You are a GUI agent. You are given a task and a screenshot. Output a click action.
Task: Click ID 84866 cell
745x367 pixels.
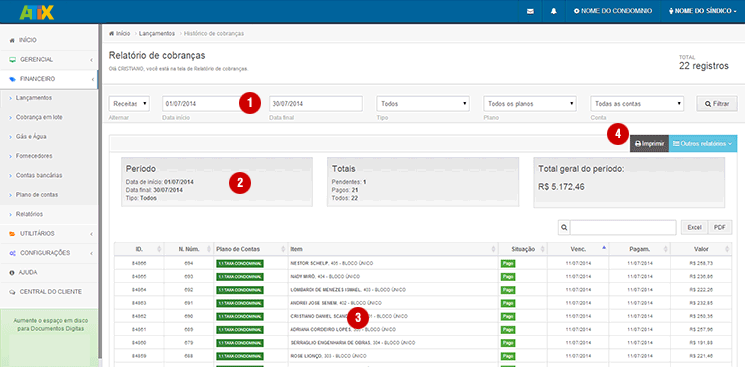click(139, 263)
